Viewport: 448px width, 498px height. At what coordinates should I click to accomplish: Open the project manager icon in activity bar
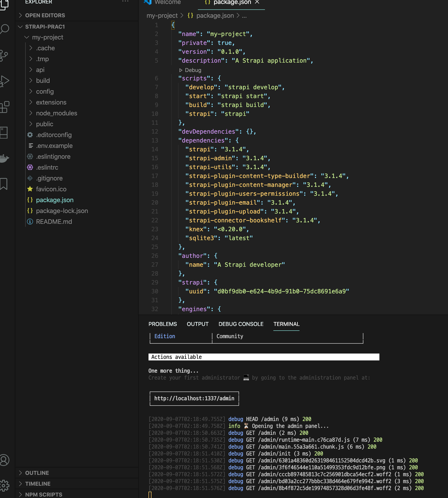click(x=4, y=132)
